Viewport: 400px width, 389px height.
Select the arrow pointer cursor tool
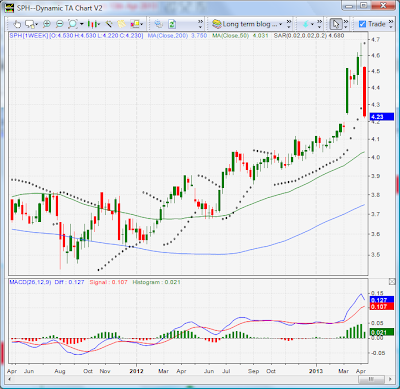point(336,24)
